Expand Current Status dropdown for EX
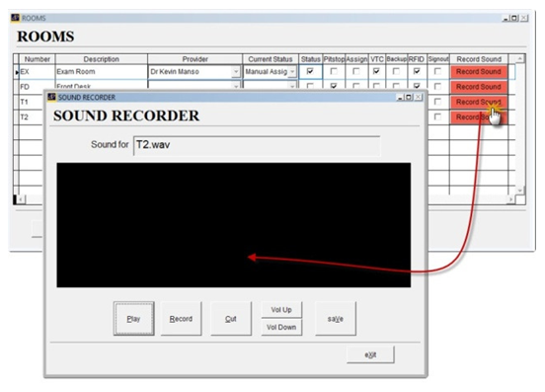The image size is (545, 392). [292, 72]
